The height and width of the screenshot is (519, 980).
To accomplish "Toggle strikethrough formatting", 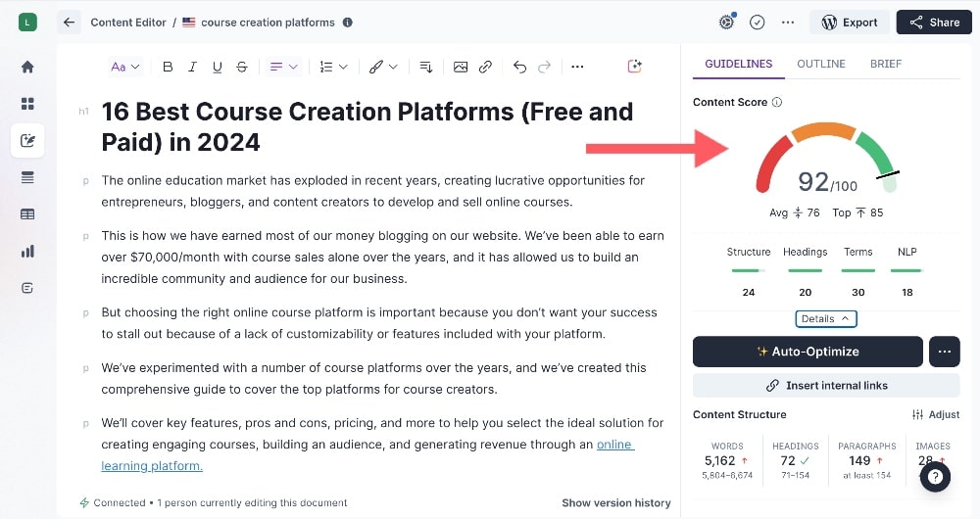I will pyautogui.click(x=242, y=67).
